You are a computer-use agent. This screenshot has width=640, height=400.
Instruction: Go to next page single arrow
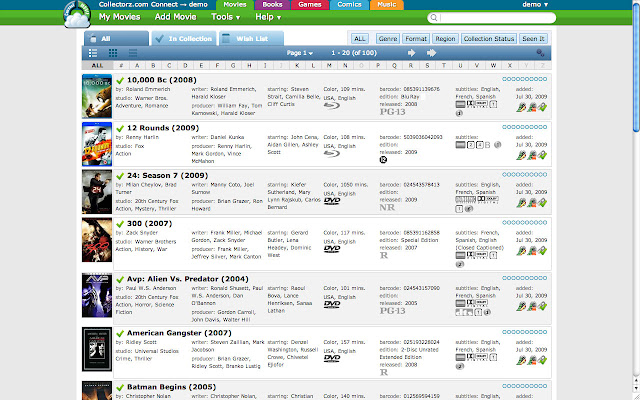411,53
